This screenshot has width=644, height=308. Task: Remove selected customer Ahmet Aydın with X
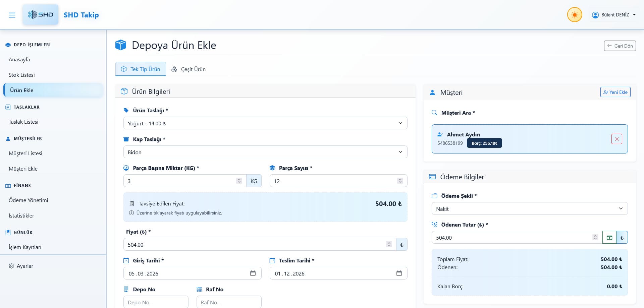(616, 139)
